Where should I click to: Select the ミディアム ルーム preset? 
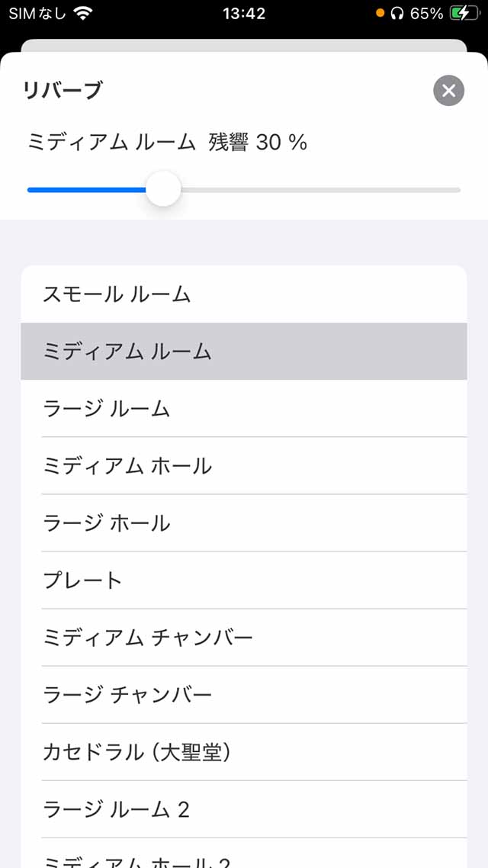pyautogui.click(x=244, y=351)
